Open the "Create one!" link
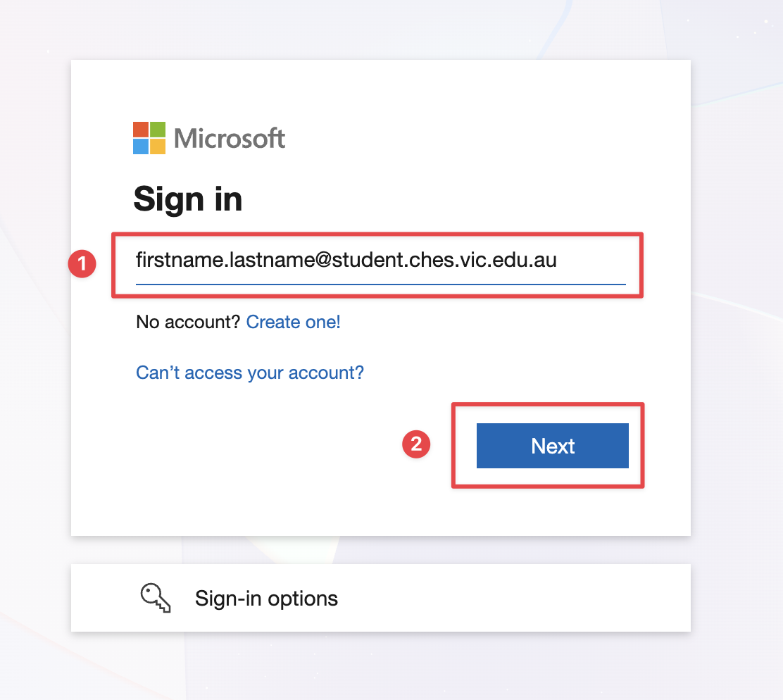 click(293, 322)
